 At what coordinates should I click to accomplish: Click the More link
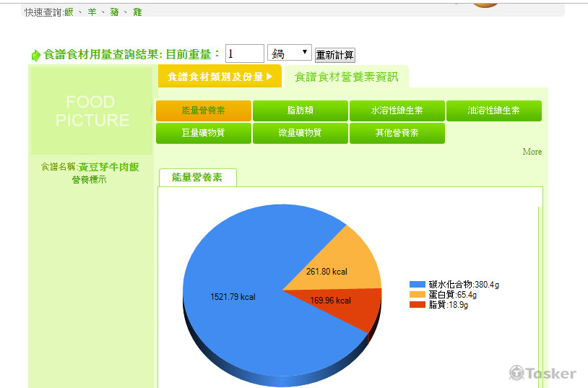tap(532, 152)
